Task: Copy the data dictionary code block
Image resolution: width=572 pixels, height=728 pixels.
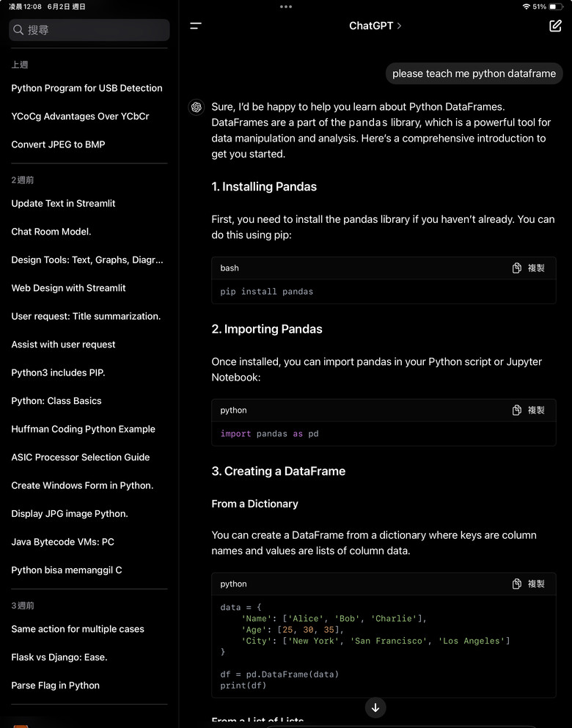Action: 528,584
